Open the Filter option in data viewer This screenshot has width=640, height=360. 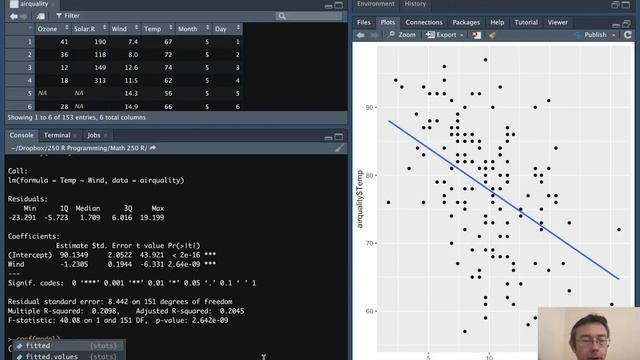(x=68, y=16)
